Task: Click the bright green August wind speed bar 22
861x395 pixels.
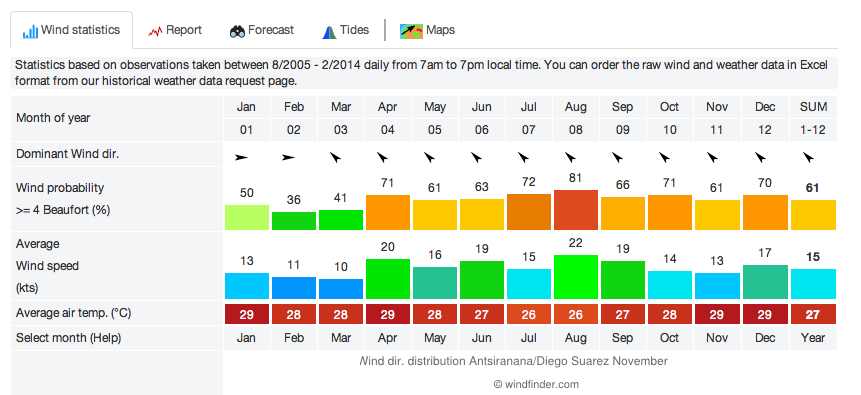Action: (575, 277)
